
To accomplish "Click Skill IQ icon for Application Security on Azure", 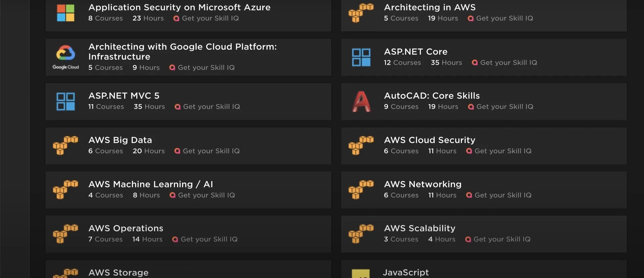I will (x=176, y=18).
